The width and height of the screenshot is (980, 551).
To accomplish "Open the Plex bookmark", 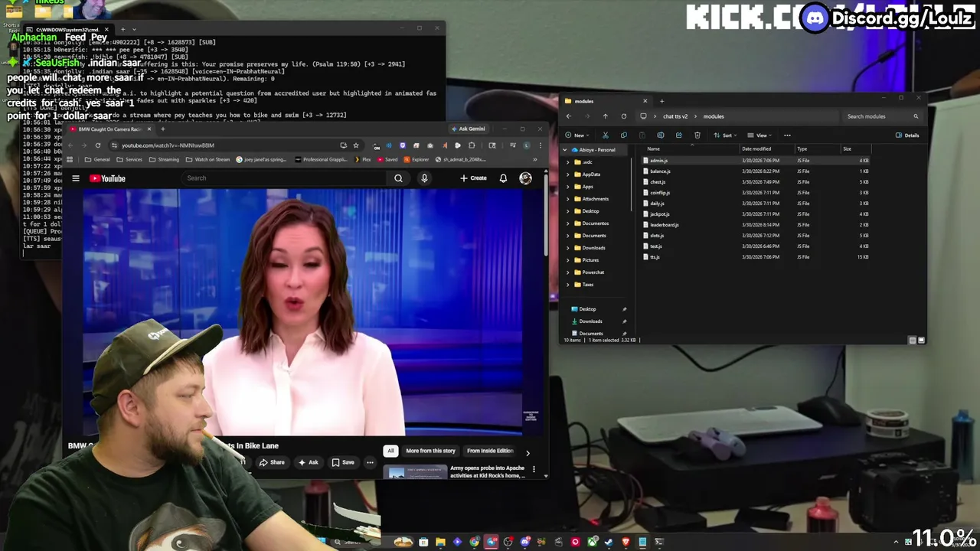I will pos(362,159).
